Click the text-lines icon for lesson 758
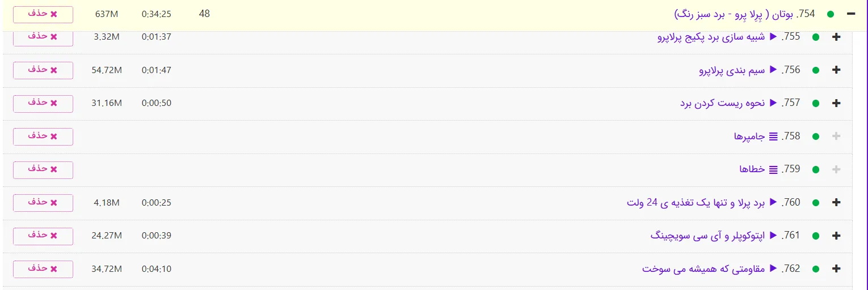Viewport: 868px width, 290px height. click(773, 137)
